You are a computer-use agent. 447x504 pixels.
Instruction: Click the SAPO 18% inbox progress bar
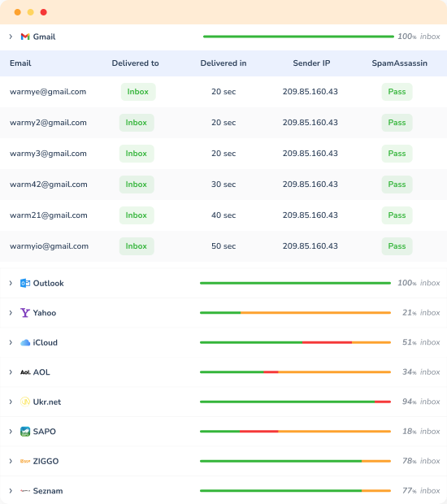click(x=295, y=432)
